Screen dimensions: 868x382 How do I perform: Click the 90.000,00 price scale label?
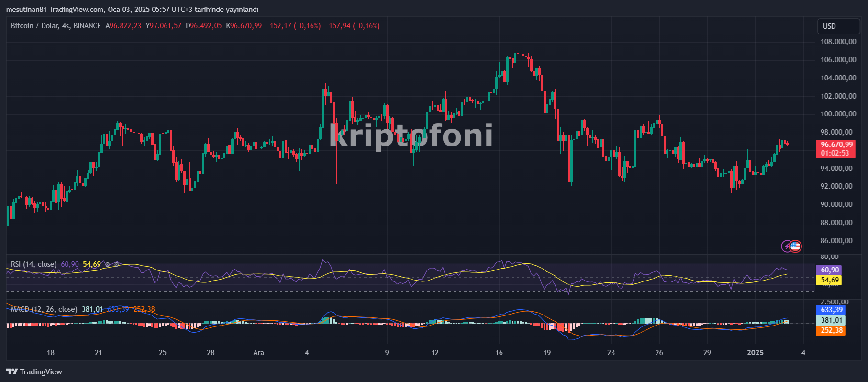[x=836, y=204]
